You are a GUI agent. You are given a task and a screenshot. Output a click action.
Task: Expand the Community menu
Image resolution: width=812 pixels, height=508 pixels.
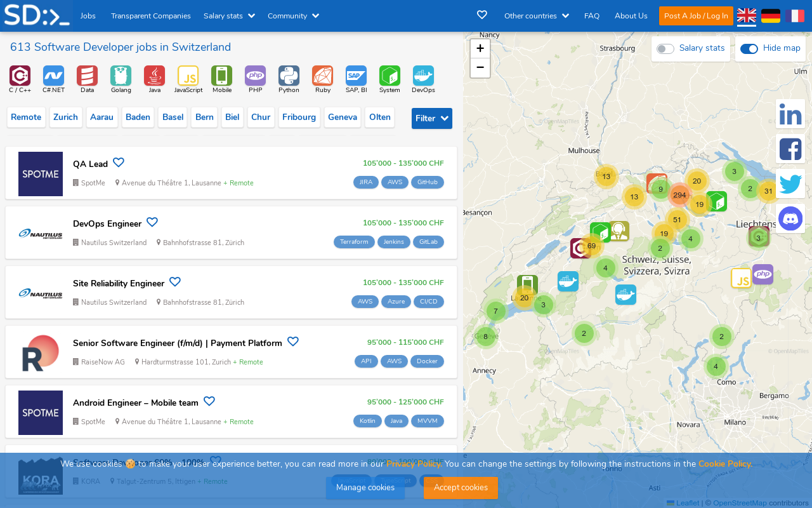(293, 16)
